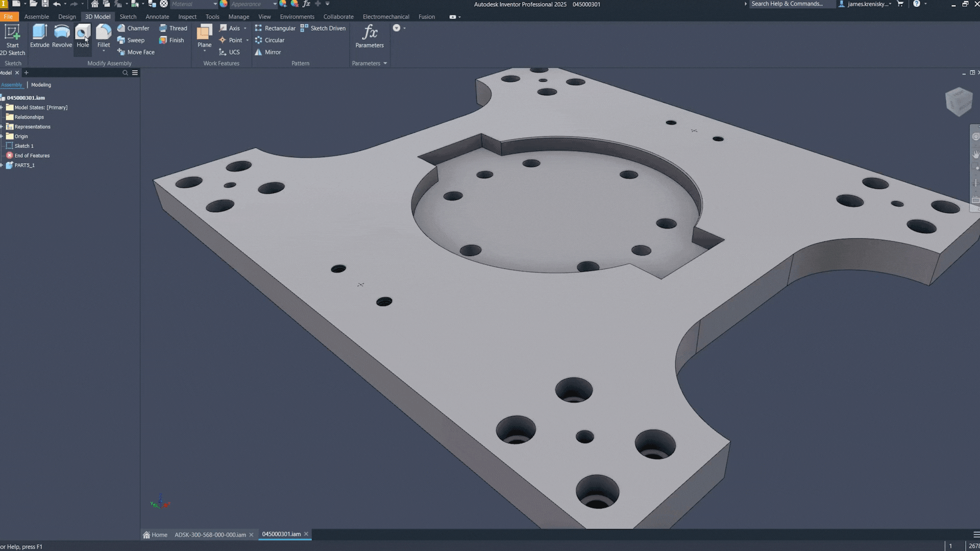Switch to the Modeling browser view
This screenshot has width=980, height=551.
(41, 85)
